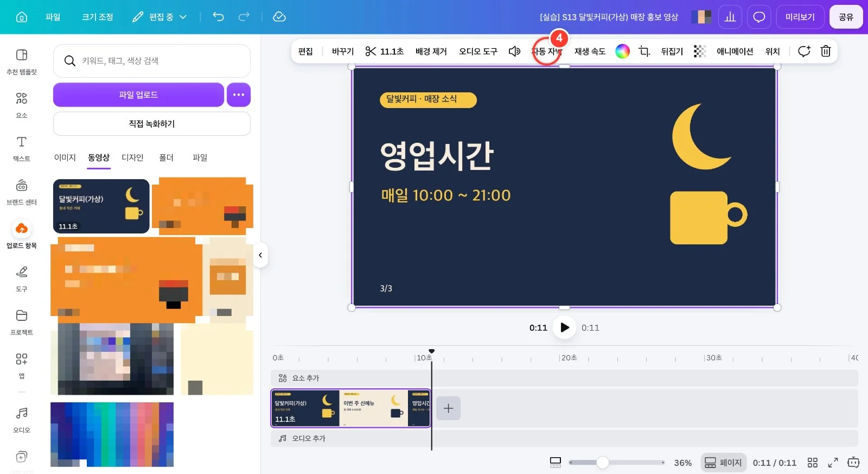Screen dimensions: 868x474
Task: Open 앱 sidebar panel
Action: click(22, 365)
